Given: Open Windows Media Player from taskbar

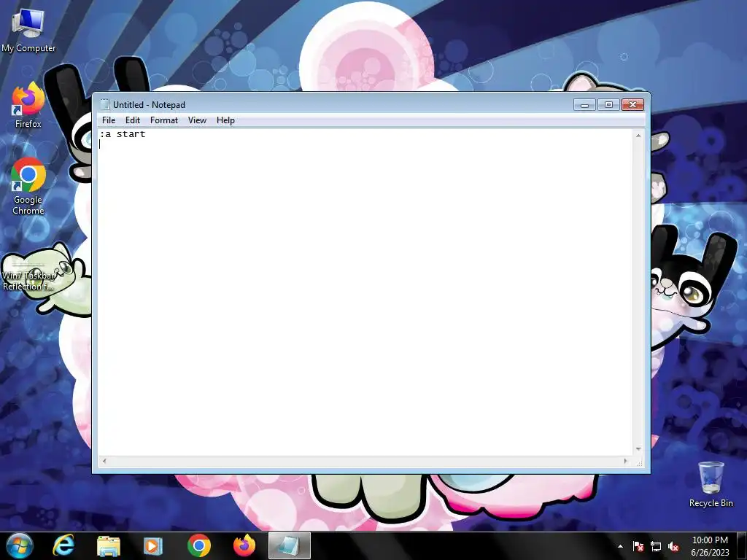Looking at the screenshot, I should [153, 545].
